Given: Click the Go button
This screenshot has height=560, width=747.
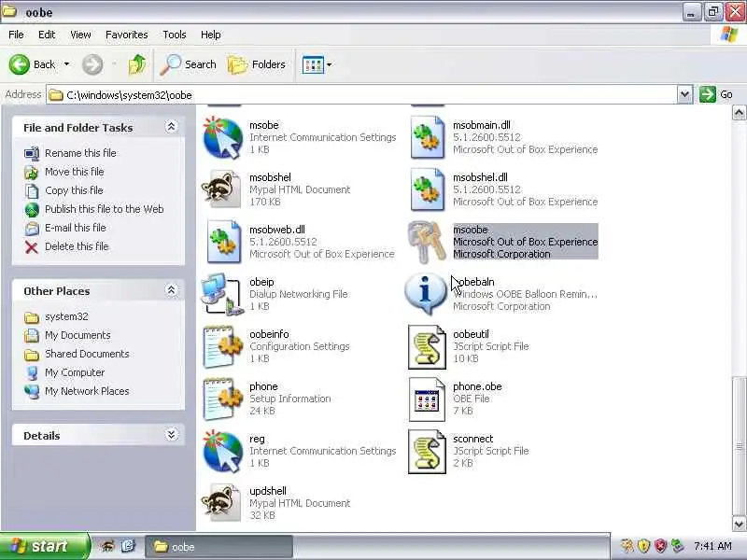Looking at the screenshot, I should coord(716,94).
